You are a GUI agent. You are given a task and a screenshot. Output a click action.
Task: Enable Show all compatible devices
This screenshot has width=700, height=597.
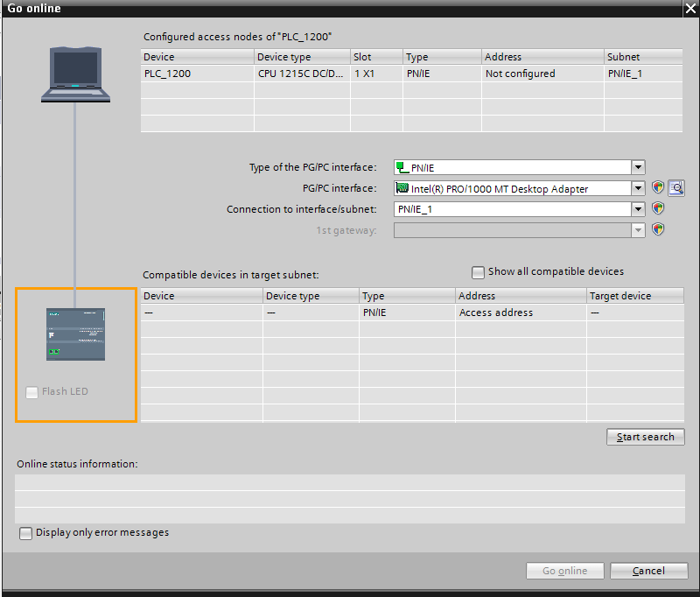tap(478, 272)
